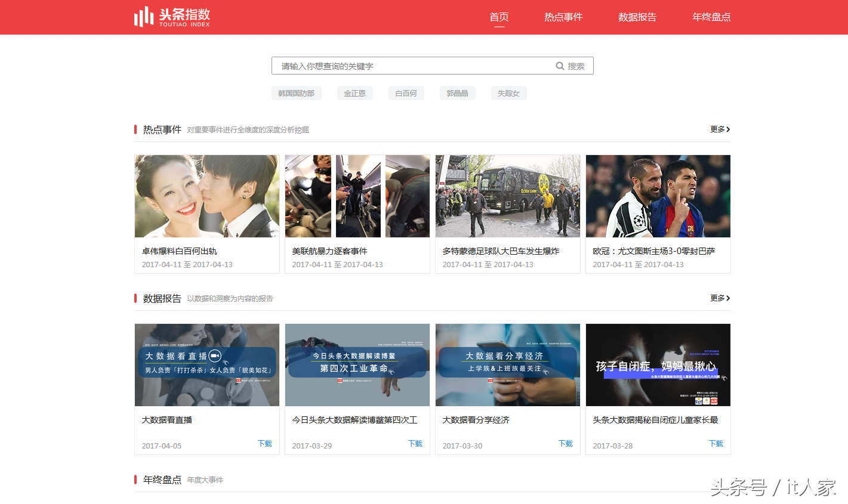The width and height of the screenshot is (848, 504).
Task: Open the 首页 navigation tab
Action: coord(498,17)
